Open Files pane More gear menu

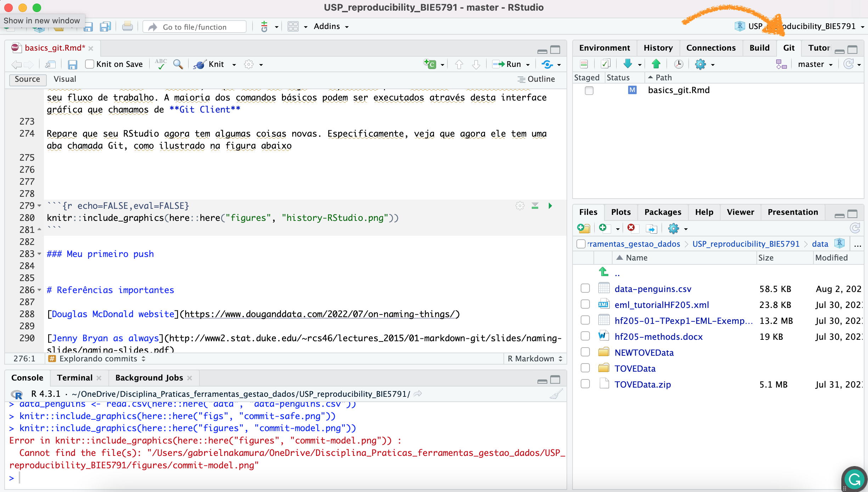coord(677,229)
